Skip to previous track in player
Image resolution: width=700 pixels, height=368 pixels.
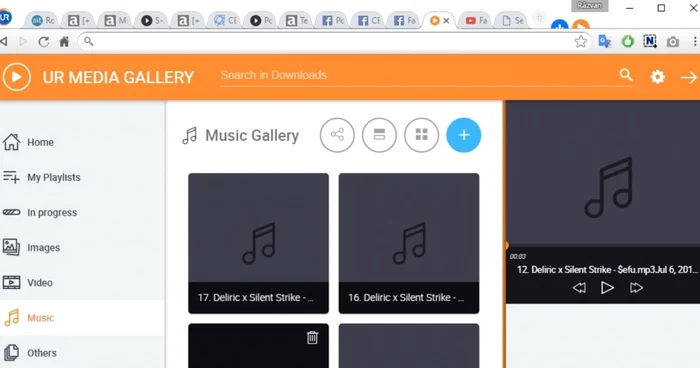[579, 288]
